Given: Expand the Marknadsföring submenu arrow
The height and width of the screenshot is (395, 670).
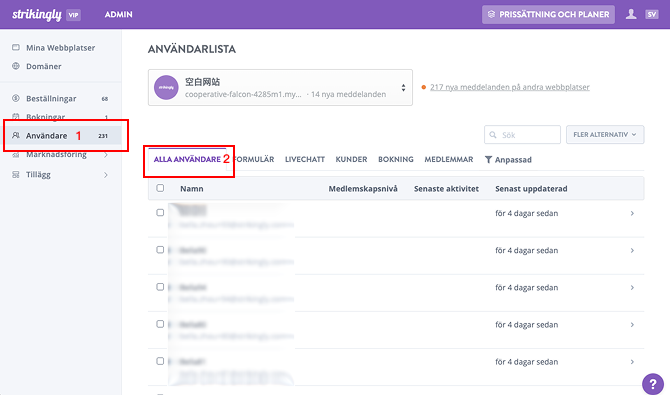Looking at the screenshot, I should click(x=106, y=154).
